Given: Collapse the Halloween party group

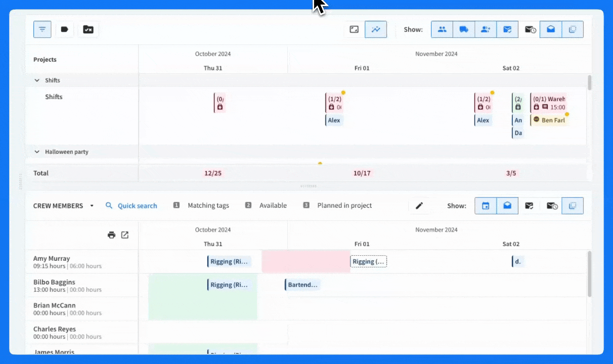Looking at the screenshot, I should [x=37, y=152].
